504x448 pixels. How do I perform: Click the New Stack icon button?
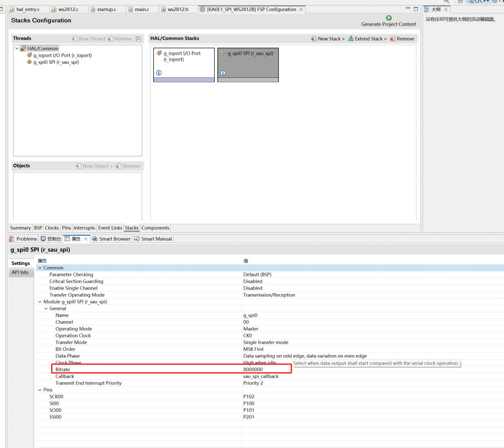[x=327, y=39]
